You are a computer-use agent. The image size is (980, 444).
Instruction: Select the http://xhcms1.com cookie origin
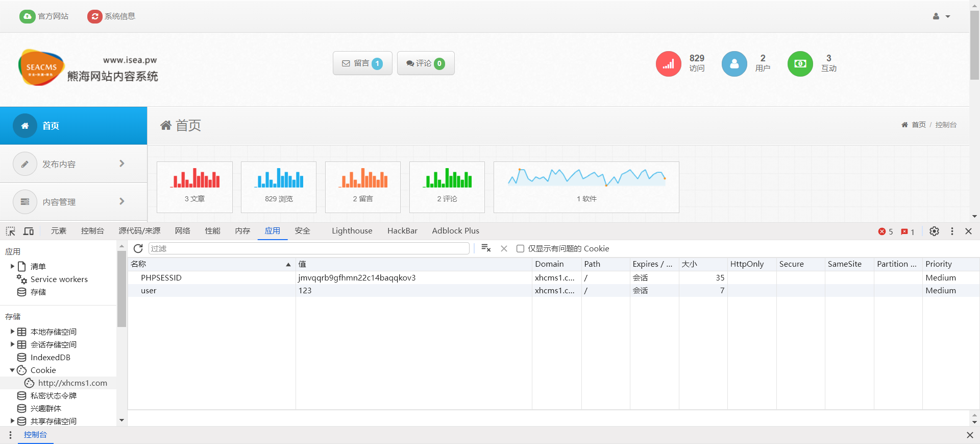point(72,383)
